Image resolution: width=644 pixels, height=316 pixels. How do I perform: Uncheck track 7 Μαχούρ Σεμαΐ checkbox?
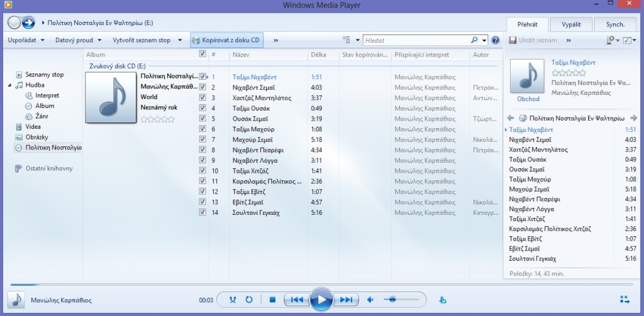point(202,139)
